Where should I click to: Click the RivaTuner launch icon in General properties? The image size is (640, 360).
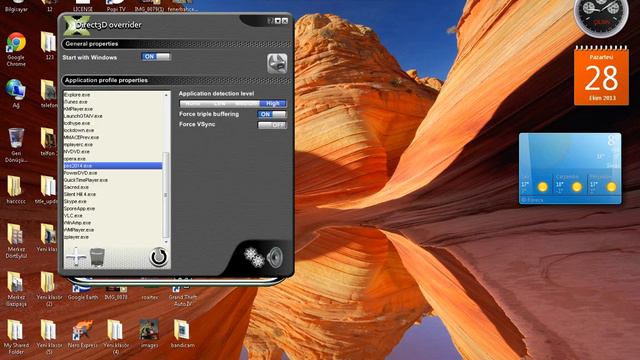277,63
